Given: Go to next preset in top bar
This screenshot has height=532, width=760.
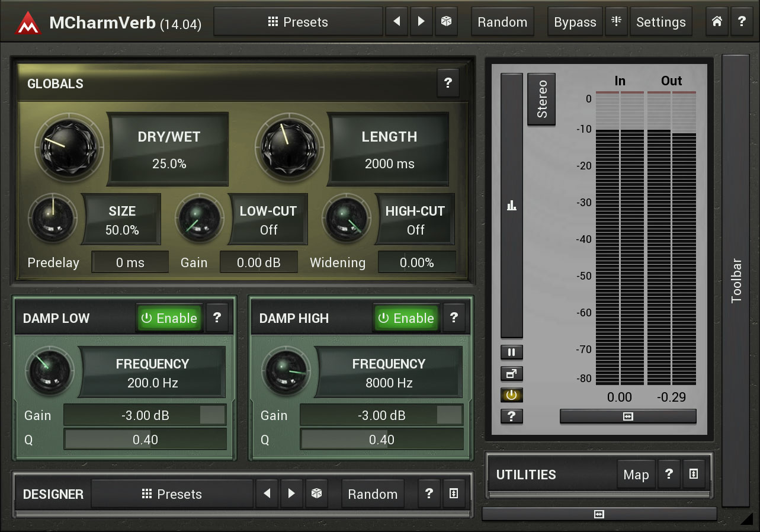Looking at the screenshot, I should tap(421, 22).
